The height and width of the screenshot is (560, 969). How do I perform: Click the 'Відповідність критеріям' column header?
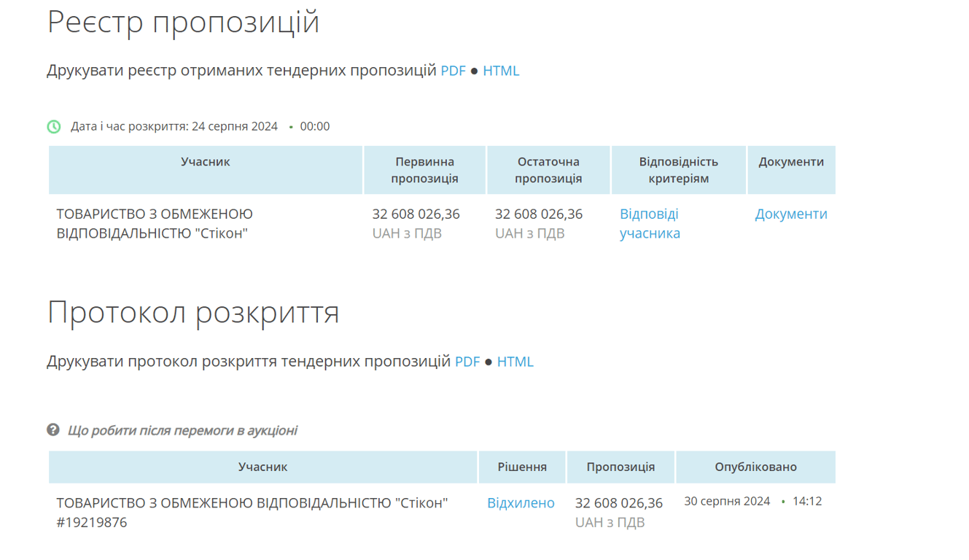coord(678,170)
